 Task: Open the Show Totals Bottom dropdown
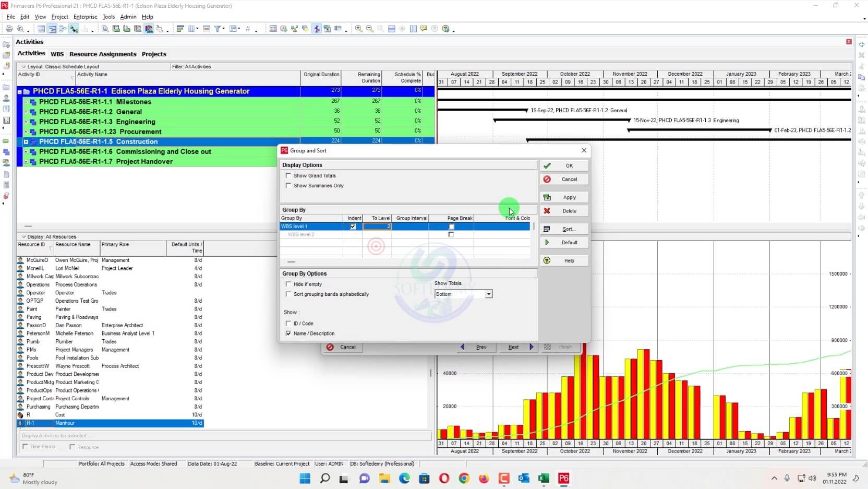click(489, 294)
